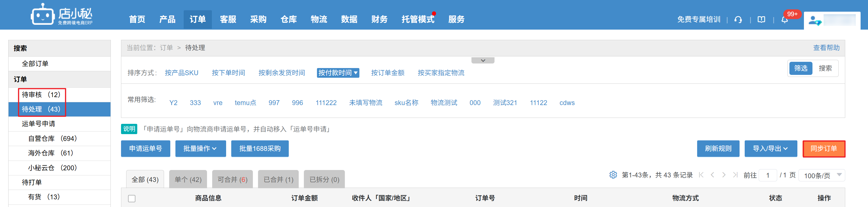Click the page number input field
This screenshot has height=207, width=868.
(x=767, y=175)
